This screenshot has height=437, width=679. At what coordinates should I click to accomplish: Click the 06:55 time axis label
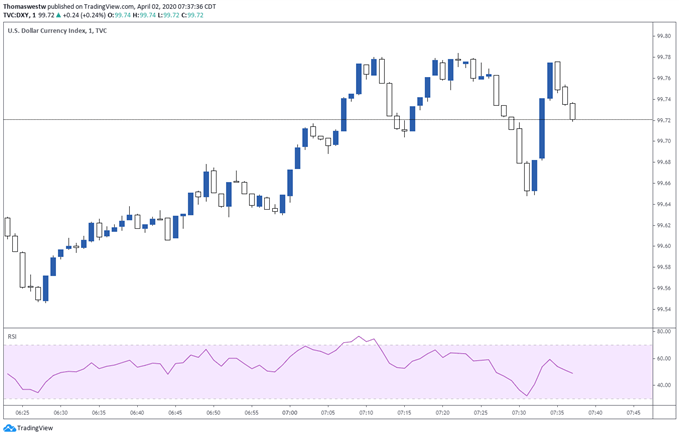(252, 413)
